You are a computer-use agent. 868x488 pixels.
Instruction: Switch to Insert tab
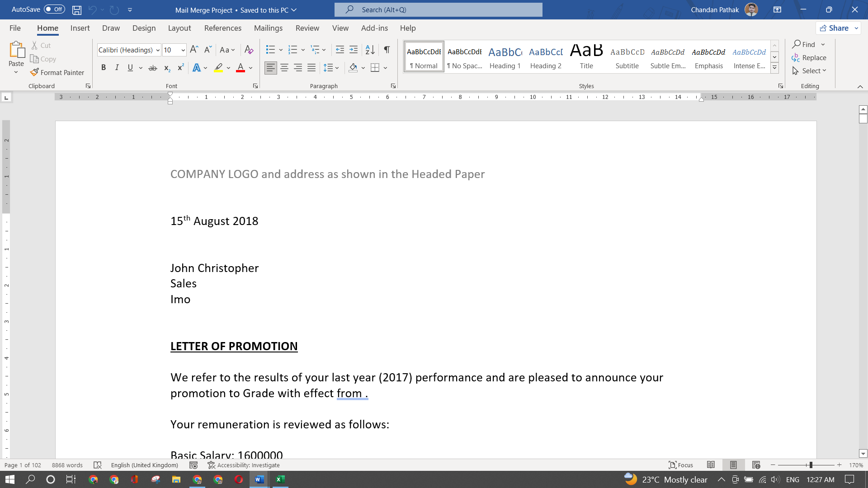click(x=80, y=28)
